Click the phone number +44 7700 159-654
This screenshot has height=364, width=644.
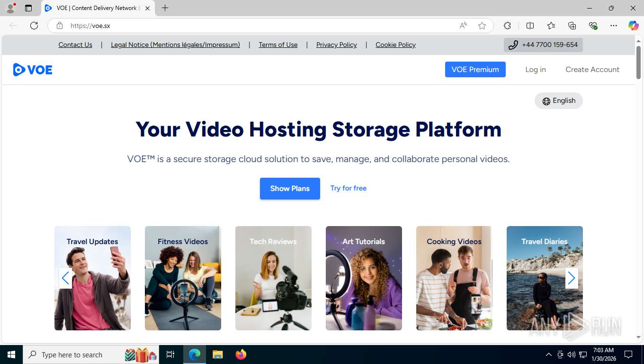pyautogui.click(x=543, y=45)
